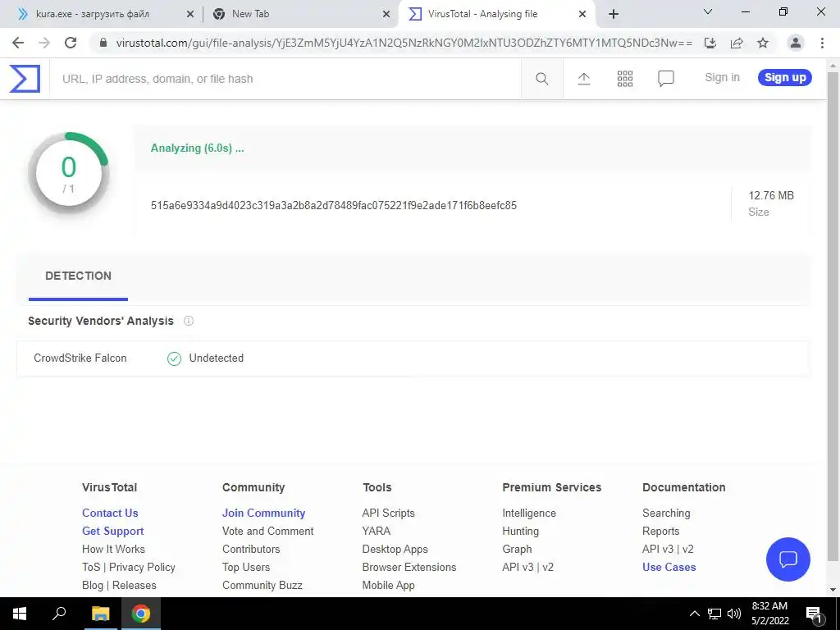Open the tab search dropdown chevron

point(708,11)
